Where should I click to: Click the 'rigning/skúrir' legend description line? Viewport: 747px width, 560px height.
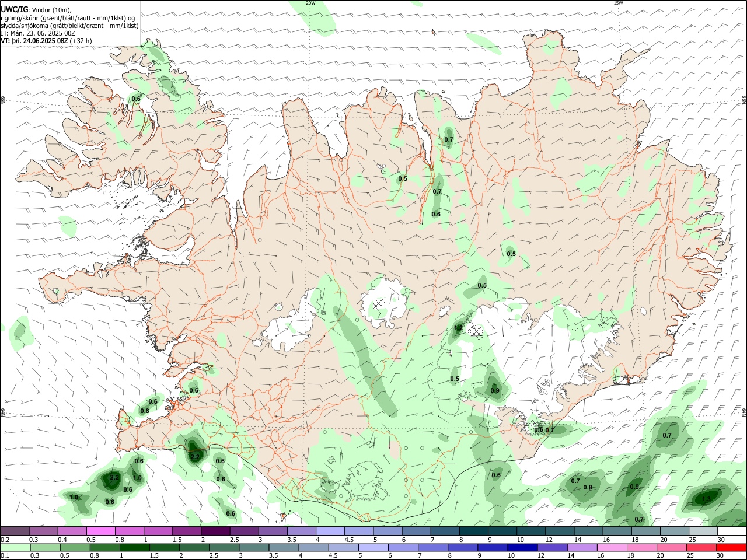[68, 17]
